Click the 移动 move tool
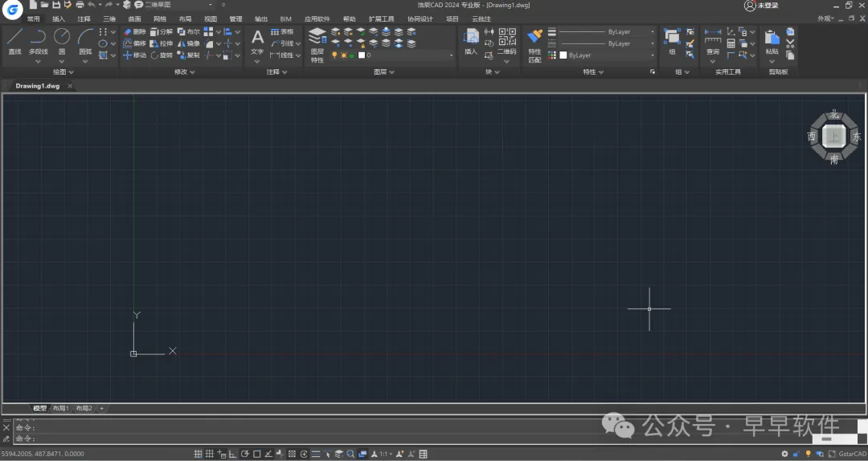The image size is (868, 461). (134, 55)
